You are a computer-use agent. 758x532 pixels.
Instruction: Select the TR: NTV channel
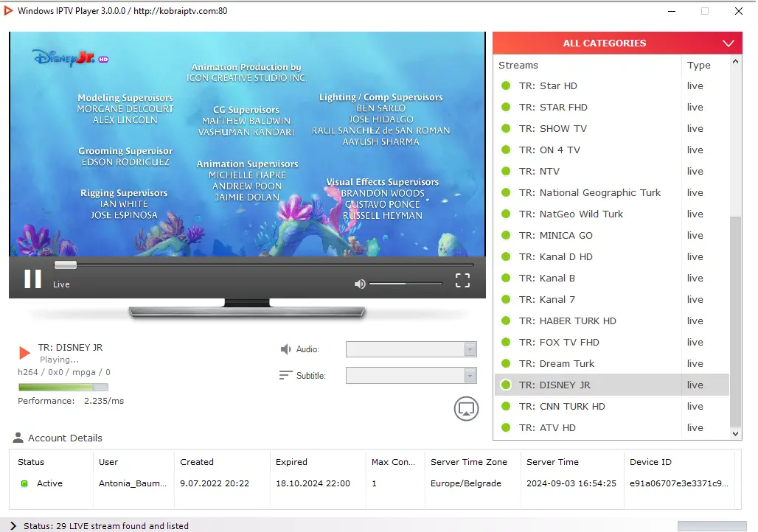coord(611,171)
